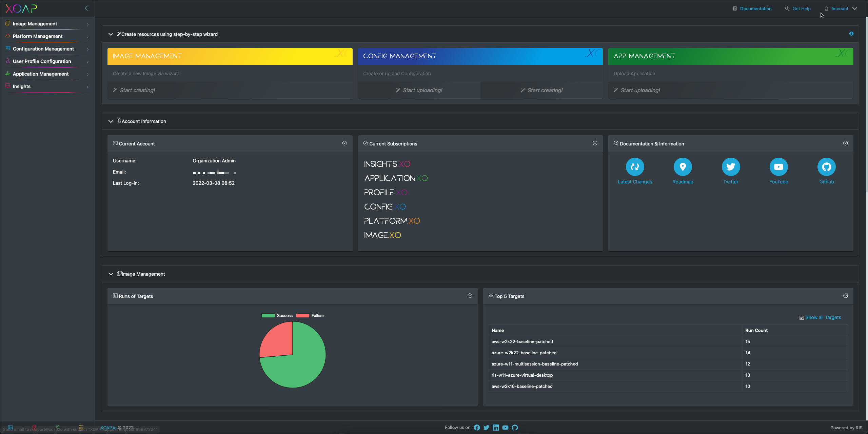
Task: Click the Config Management wizard banner
Action: [x=480, y=56]
